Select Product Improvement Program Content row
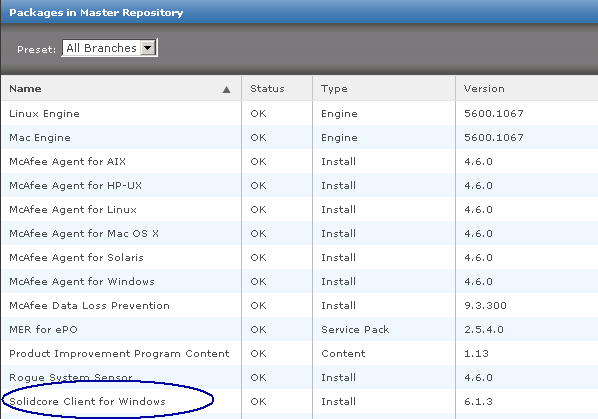 (x=299, y=353)
